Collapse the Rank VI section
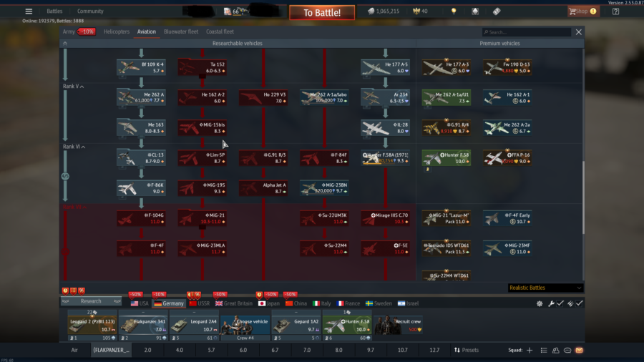 (82, 147)
